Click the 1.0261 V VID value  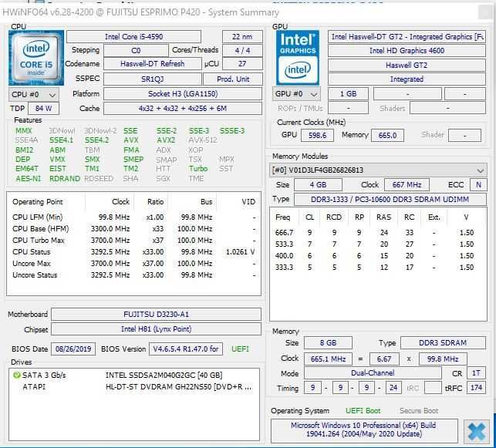[241, 252]
